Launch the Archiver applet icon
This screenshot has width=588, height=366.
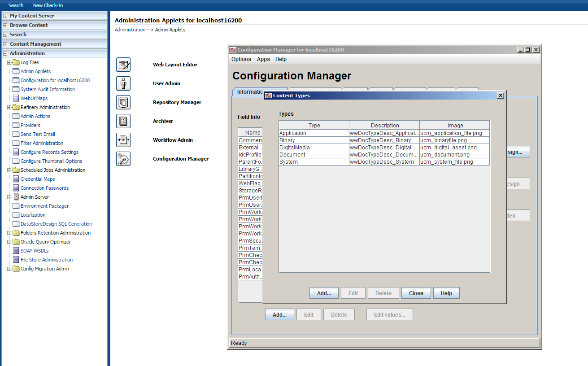pyautogui.click(x=123, y=121)
